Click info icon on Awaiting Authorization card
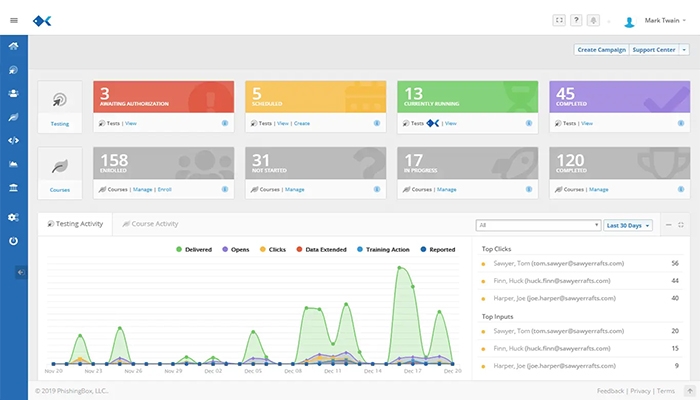Viewport: 700px width, 400px height. click(x=225, y=123)
